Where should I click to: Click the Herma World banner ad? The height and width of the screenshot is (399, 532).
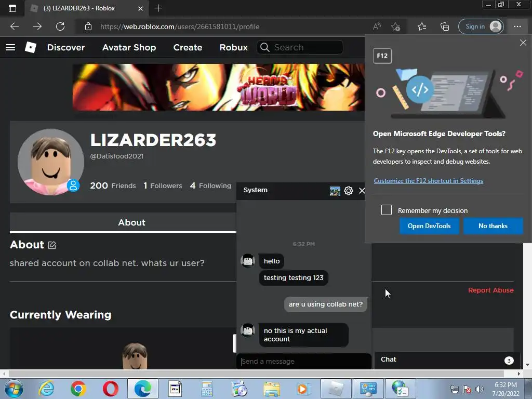(219, 87)
